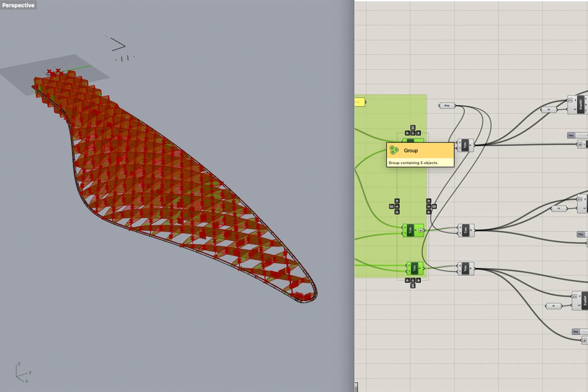Select the bottom Pt parameter node
588x392 pixels.
click(x=554, y=306)
